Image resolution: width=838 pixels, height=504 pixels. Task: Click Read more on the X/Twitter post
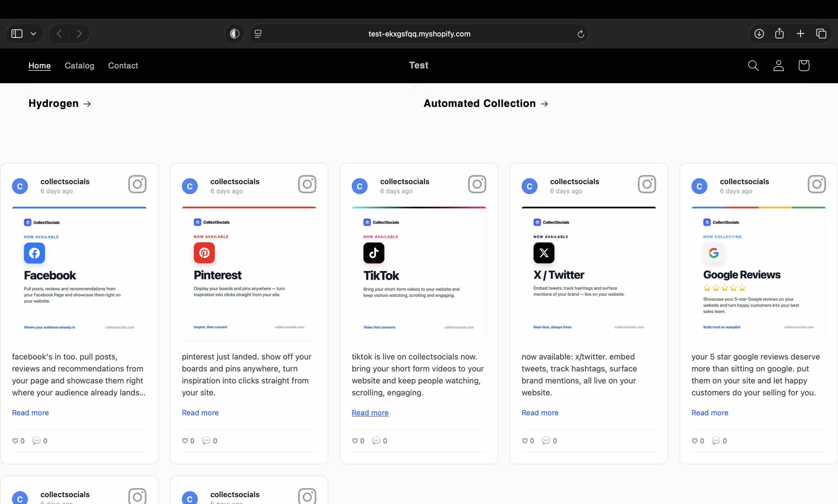click(x=540, y=413)
